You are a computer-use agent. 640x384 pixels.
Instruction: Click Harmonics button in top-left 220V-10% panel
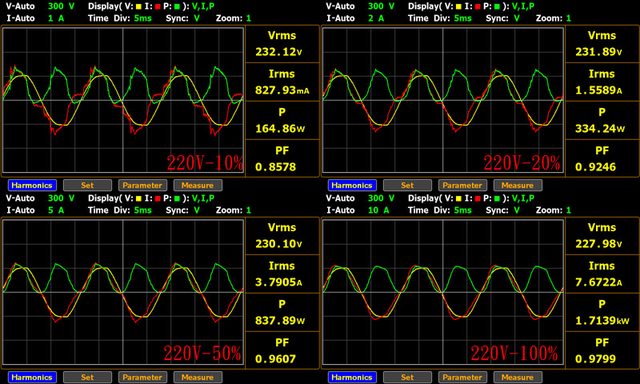click(32, 185)
